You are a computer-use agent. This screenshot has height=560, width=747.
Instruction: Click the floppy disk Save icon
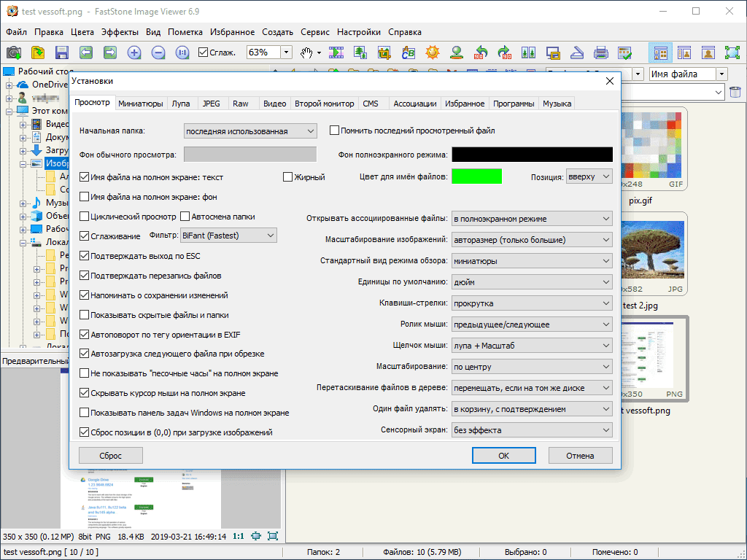(62, 52)
